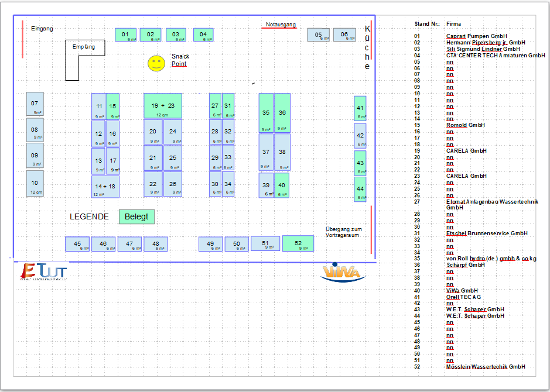Select booth 48 in the bottom row
This screenshot has width=550, height=392.
tap(156, 244)
